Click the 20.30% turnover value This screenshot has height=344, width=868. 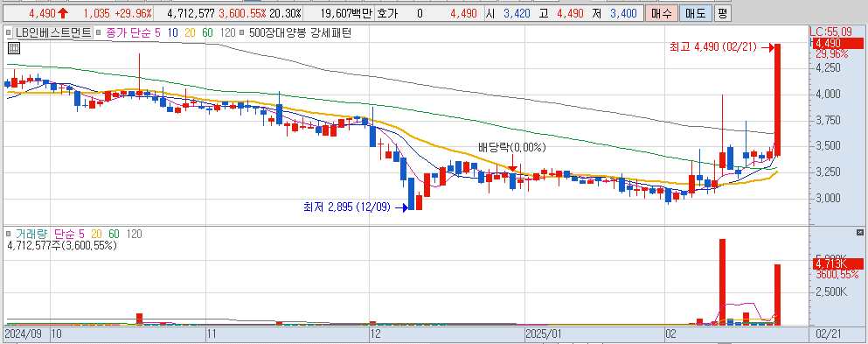pyautogui.click(x=285, y=13)
